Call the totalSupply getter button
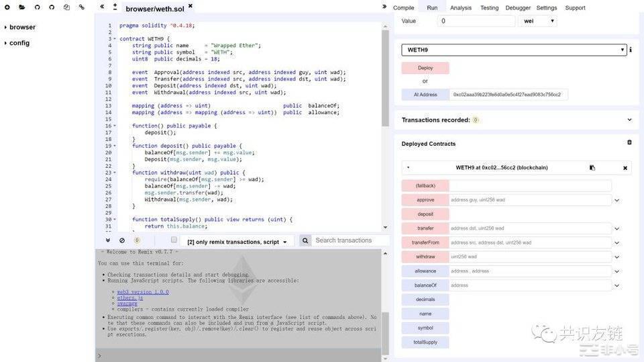The image size is (644, 362). (425, 343)
